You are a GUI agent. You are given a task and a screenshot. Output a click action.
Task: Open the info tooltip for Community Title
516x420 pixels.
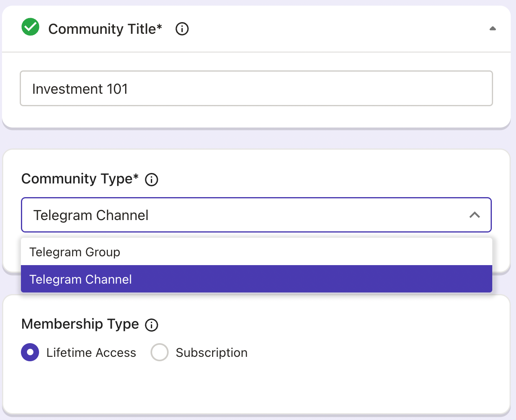pyautogui.click(x=182, y=29)
